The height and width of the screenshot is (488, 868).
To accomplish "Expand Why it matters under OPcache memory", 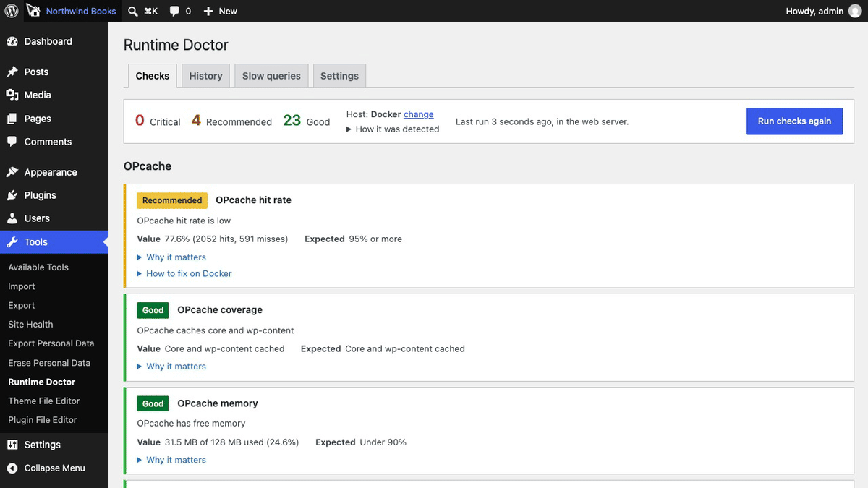I will 171,460.
